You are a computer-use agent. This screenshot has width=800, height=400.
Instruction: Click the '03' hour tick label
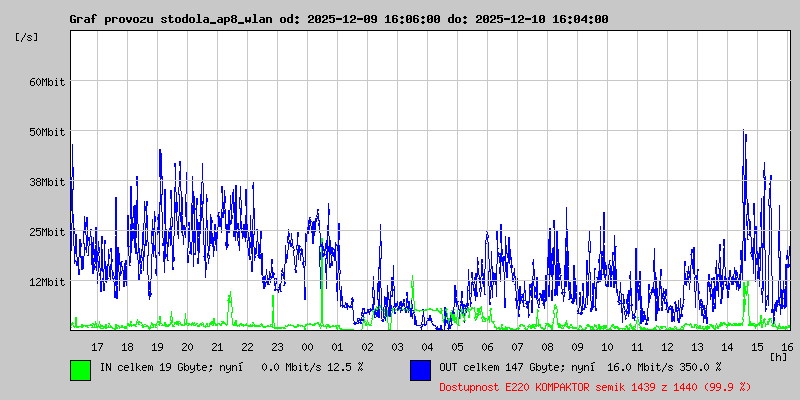tap(397, 347)
